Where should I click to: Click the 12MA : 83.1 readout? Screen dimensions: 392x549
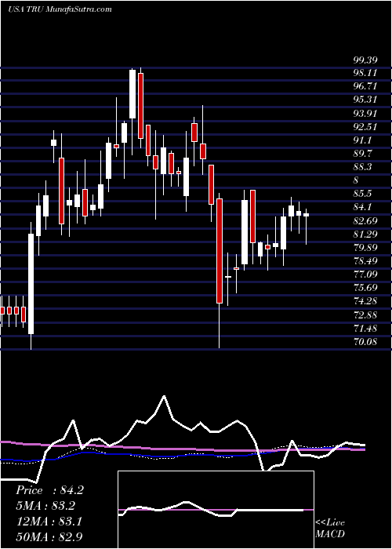pos(49,522)
